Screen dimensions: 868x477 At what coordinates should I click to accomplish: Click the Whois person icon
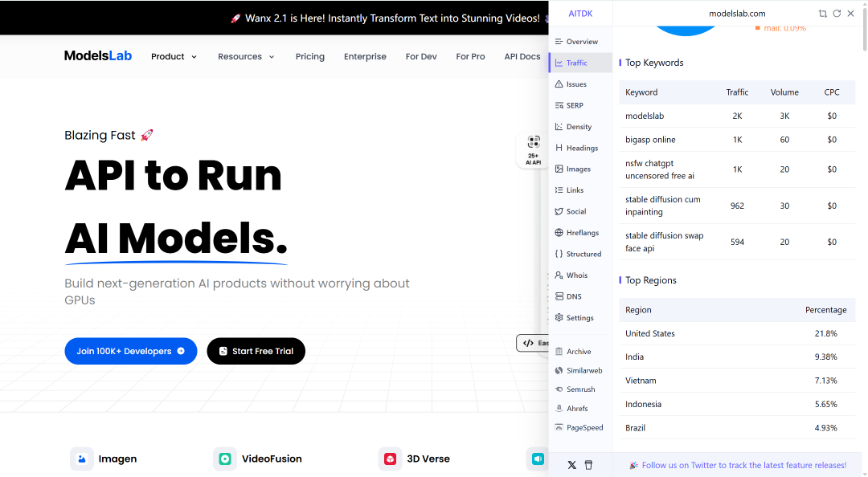[559, 275]
